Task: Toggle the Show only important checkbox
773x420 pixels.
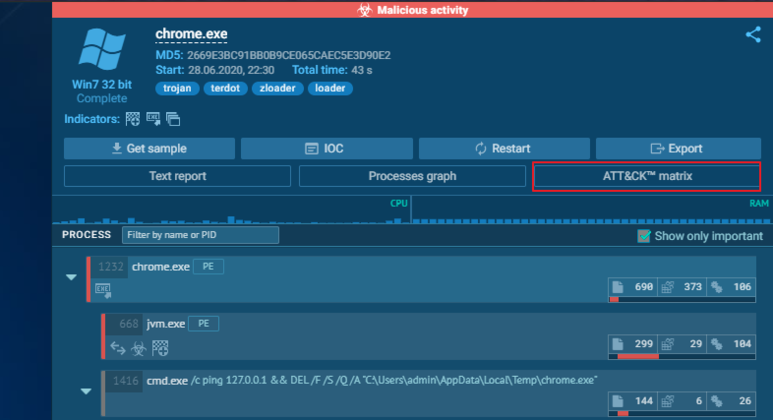Action: click(x=644, y=236)
